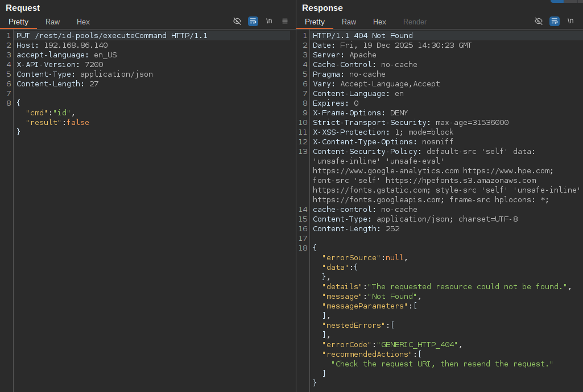This screenshot has width=583, height=392.
Task: Click the HTTP/1.1 404 Not Found status line
Action: pyautogui.click(x=362, y=36)
